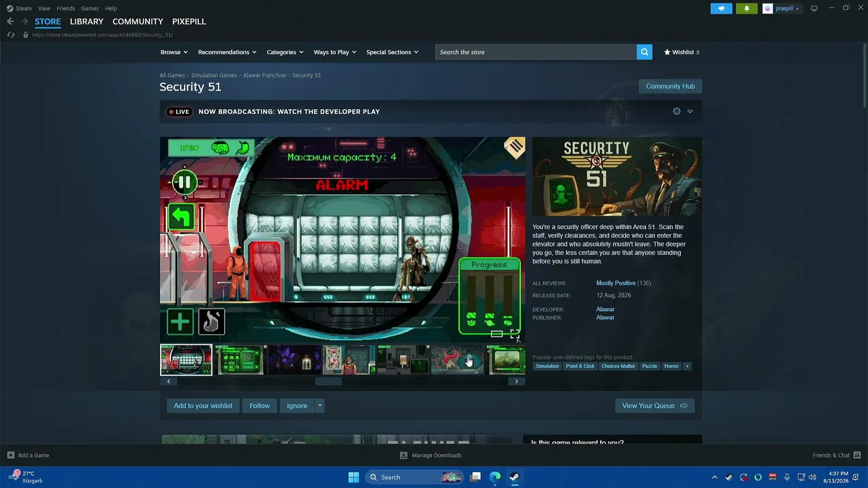Image resolution: width=868 pixels, height=488 pixels.
Task: Open the Ways to Play dropdown
Action: (335, 52)
